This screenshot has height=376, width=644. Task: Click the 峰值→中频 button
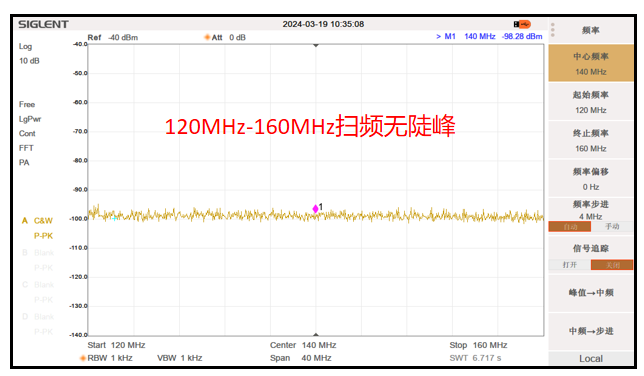coord(591,293)
